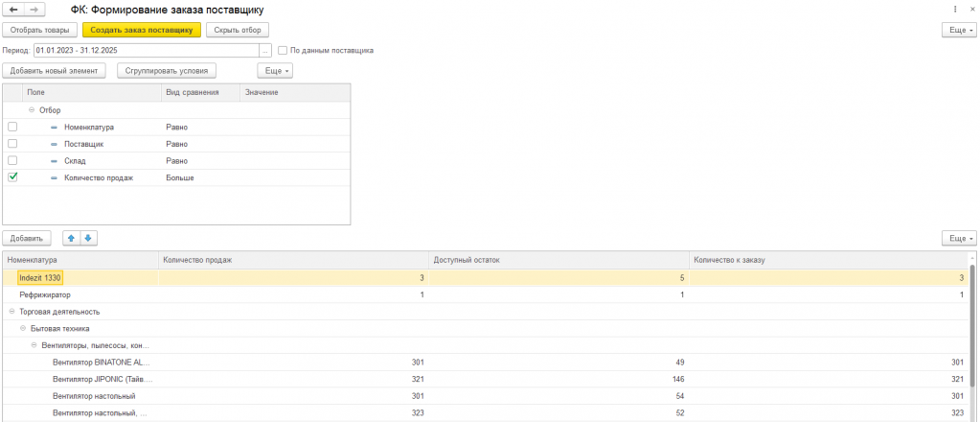Toggle the По данным поставщика checkbox
Viewport: 980px width, 422px height.
(283, 50)
